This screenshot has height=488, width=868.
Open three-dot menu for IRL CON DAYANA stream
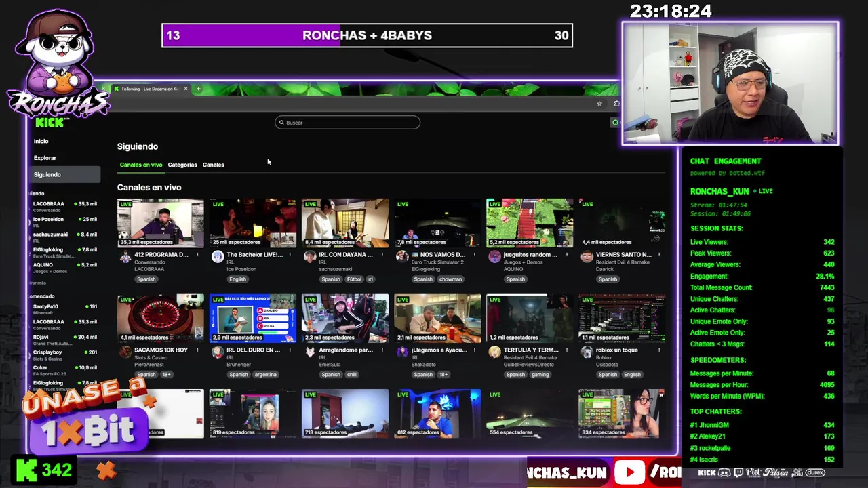point(382,255)
